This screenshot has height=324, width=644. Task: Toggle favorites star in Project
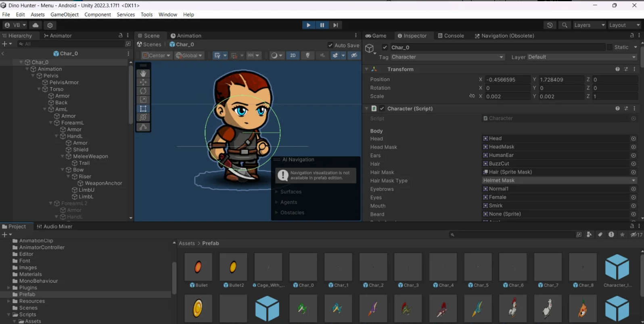(622, 235)
